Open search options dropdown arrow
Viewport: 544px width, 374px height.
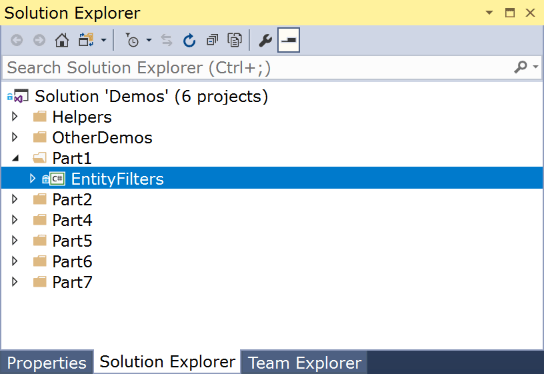[536, 67]
